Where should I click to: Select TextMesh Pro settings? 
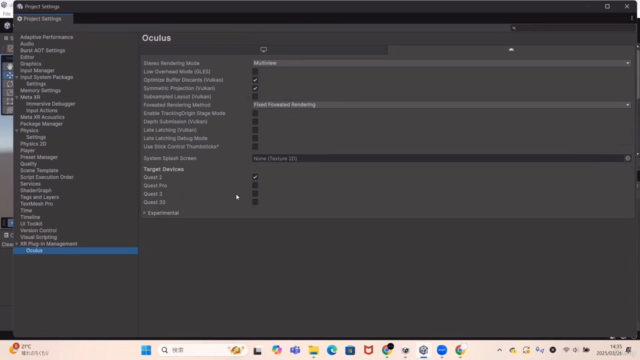click(36, 204)
